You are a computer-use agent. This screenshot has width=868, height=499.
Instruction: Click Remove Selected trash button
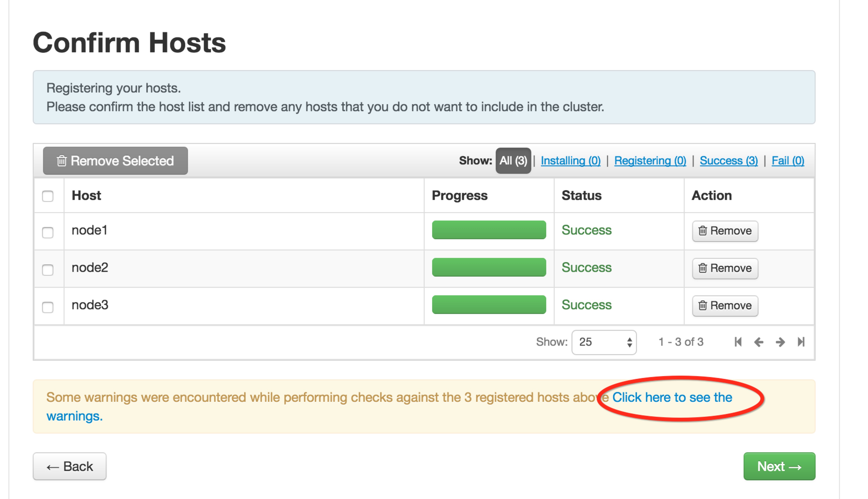coord(115,161)
